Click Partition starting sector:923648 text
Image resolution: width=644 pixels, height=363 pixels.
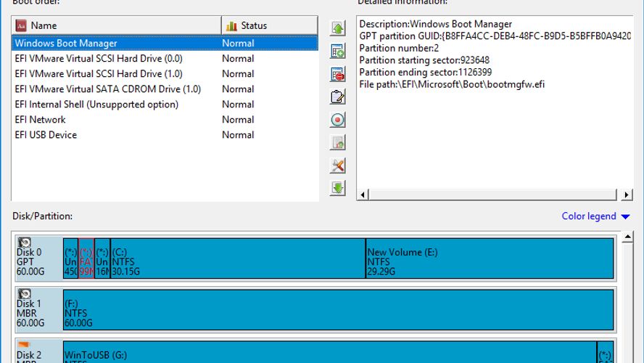[424, 60]
